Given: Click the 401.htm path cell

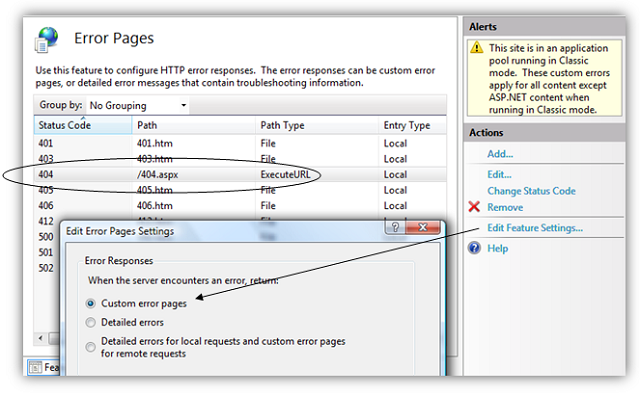Looking at the screenshot, I should click(155, 143).
